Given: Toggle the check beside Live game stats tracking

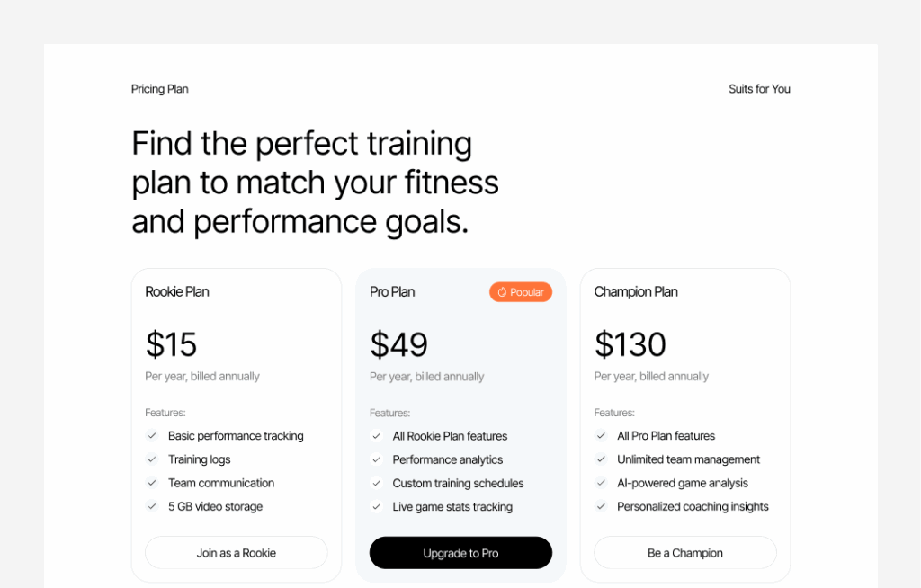Looking at the screenshot, I should pyautogui.click(x=376, y=506).
